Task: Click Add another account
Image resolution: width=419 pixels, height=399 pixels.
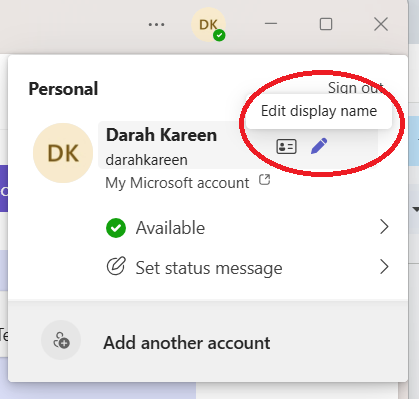Action: pyautogui.click(x=187, y=343)
